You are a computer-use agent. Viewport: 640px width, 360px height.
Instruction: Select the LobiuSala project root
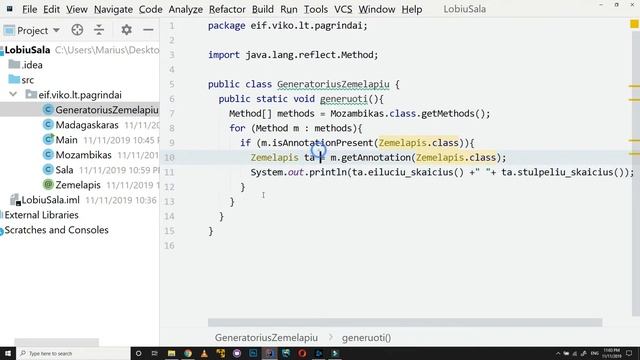(x=27, y=50)
